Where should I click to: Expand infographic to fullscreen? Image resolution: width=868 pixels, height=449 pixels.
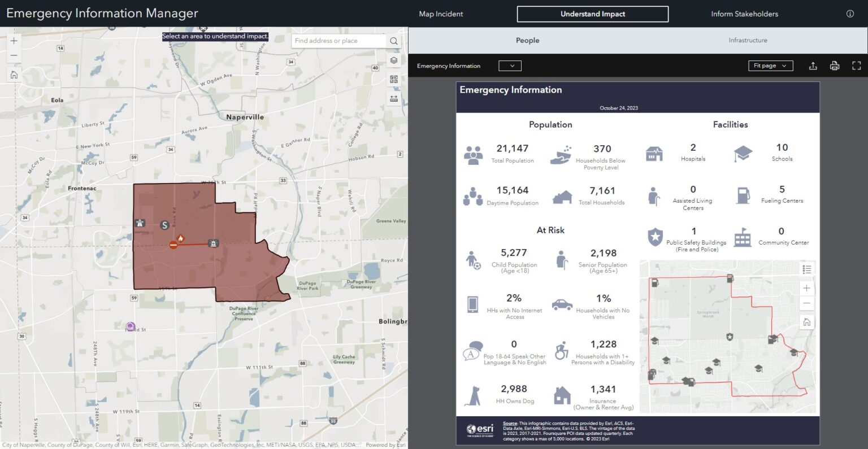856,66
